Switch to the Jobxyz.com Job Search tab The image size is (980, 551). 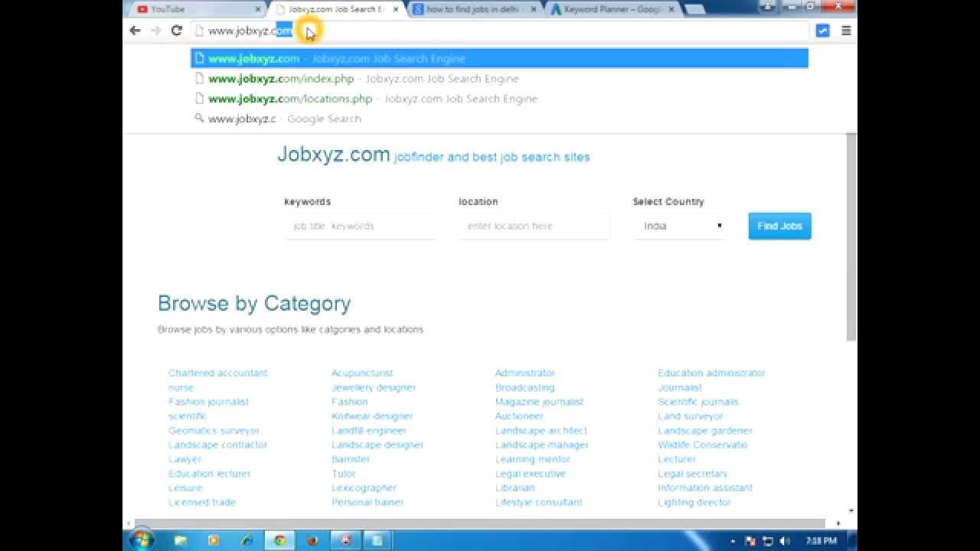point(335,9)
